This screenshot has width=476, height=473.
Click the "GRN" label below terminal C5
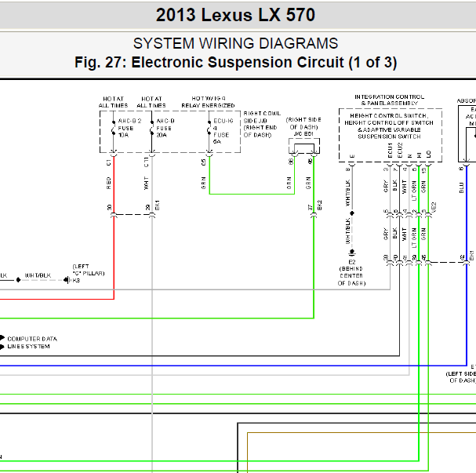[203, 183]
